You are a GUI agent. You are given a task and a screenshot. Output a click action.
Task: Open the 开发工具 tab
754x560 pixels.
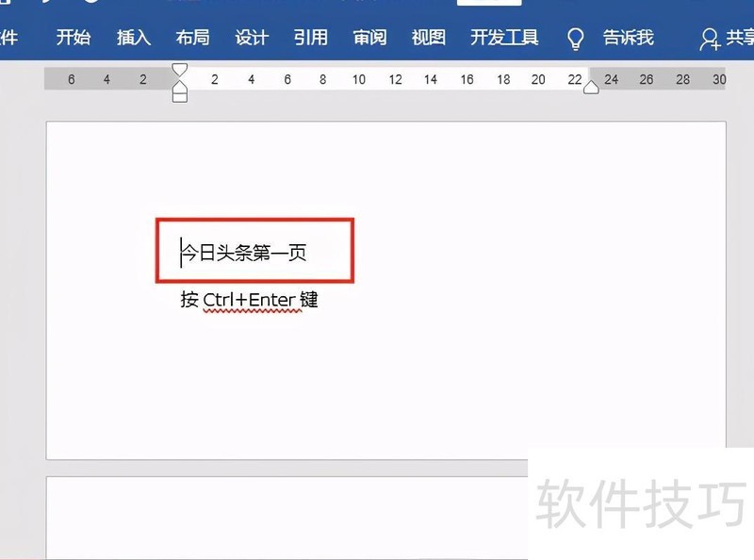[x=504, y=38]
